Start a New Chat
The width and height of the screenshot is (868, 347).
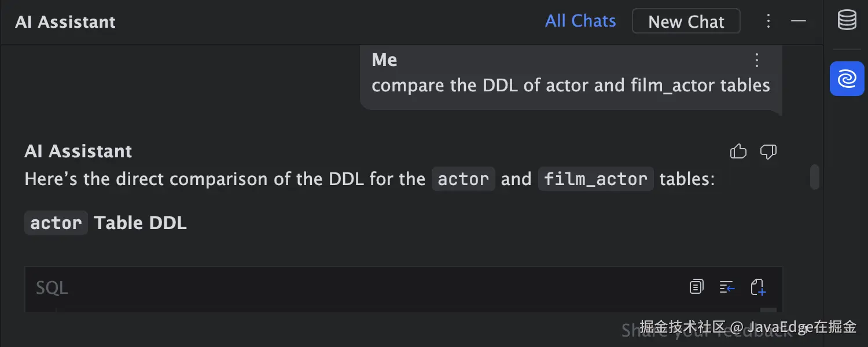click(686, 21)
